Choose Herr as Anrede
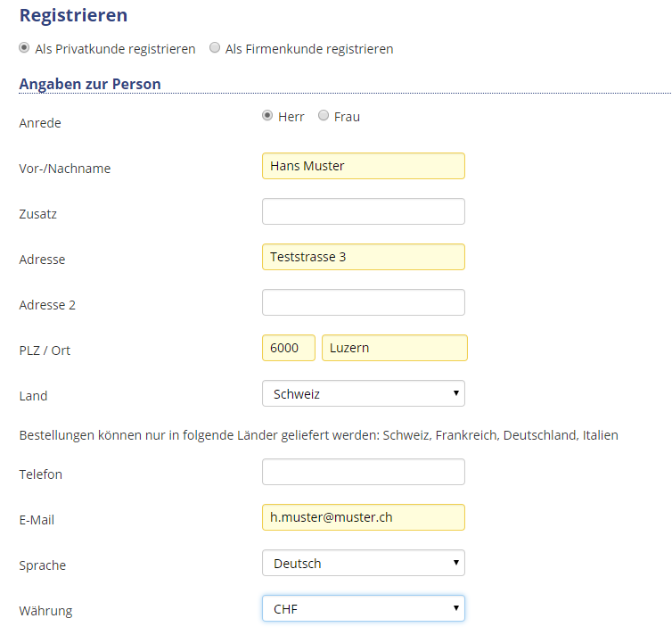672x635 pixels. point(267,116)
